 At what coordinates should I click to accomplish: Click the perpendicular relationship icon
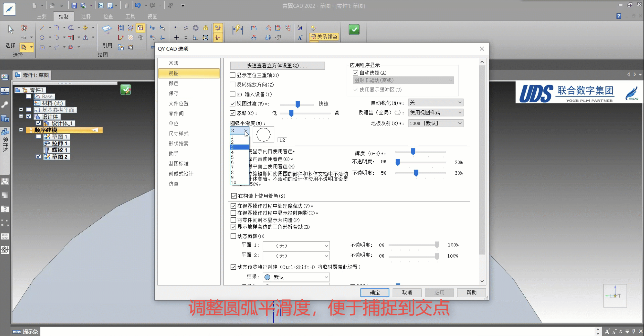[x=196, y=38]
